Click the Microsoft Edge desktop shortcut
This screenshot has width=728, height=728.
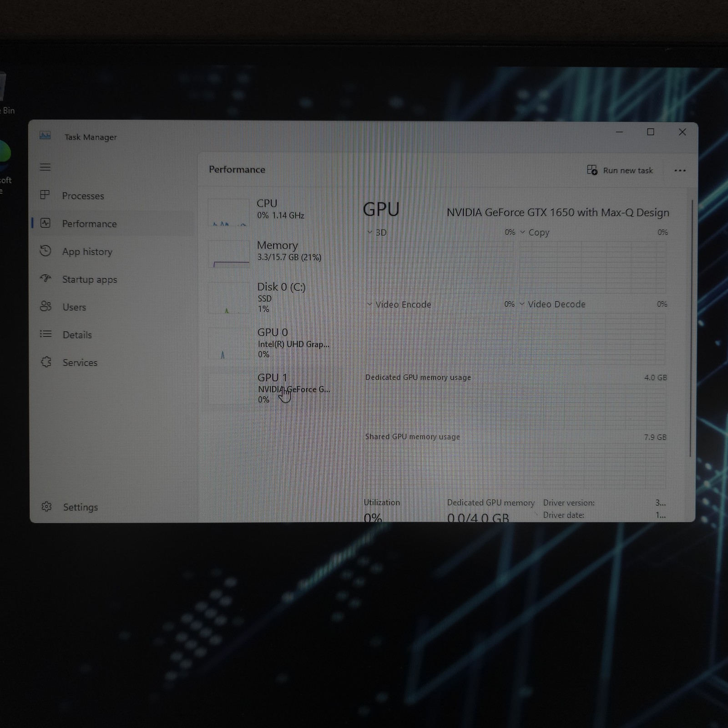5,166
